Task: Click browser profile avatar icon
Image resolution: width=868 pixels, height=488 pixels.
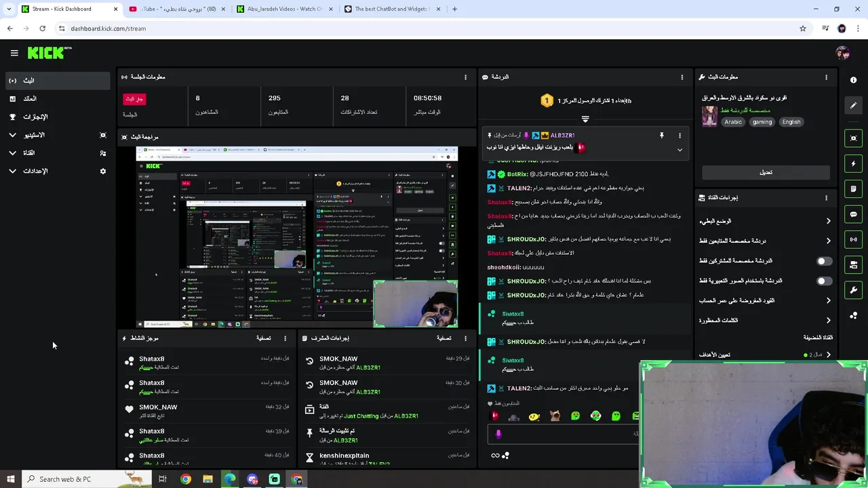Action: (842, 28)
